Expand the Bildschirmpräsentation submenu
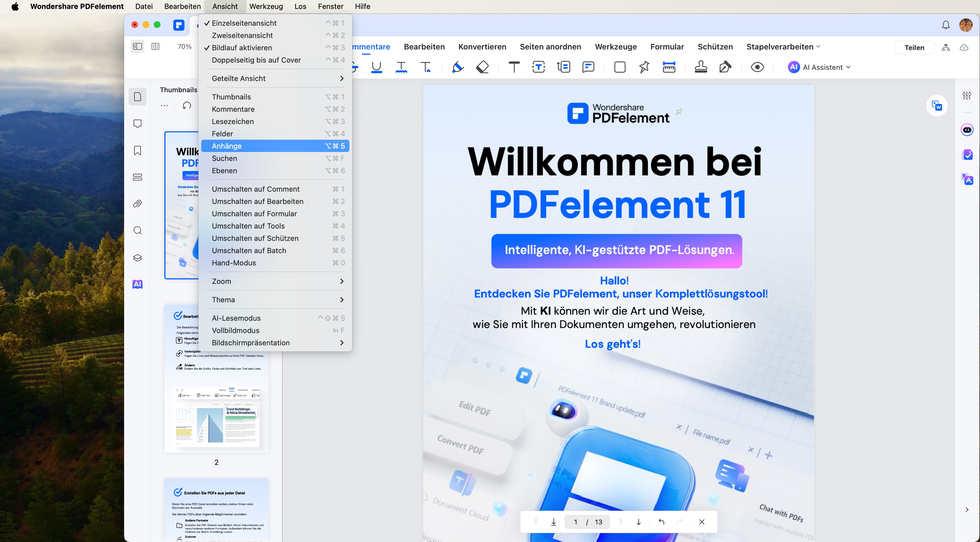Screen dimensions: 980x542 tap(275, 343)
